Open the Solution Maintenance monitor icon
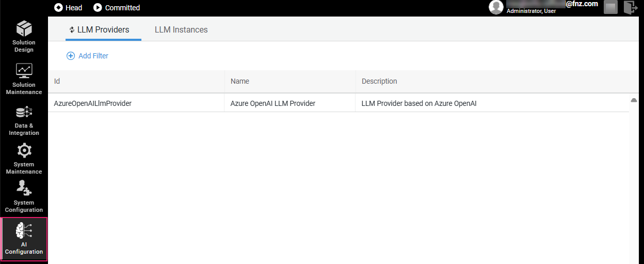The width and height of the screenshot is (644, 264). click(x=24, y=70)
